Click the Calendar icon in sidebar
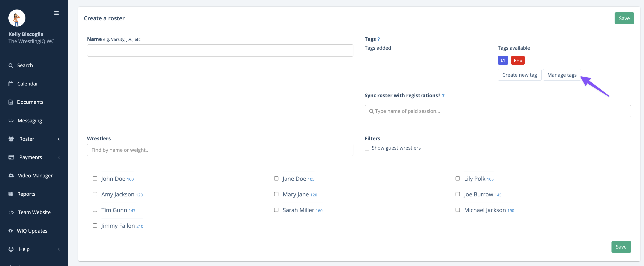644x266 pixels. point(11,84)
